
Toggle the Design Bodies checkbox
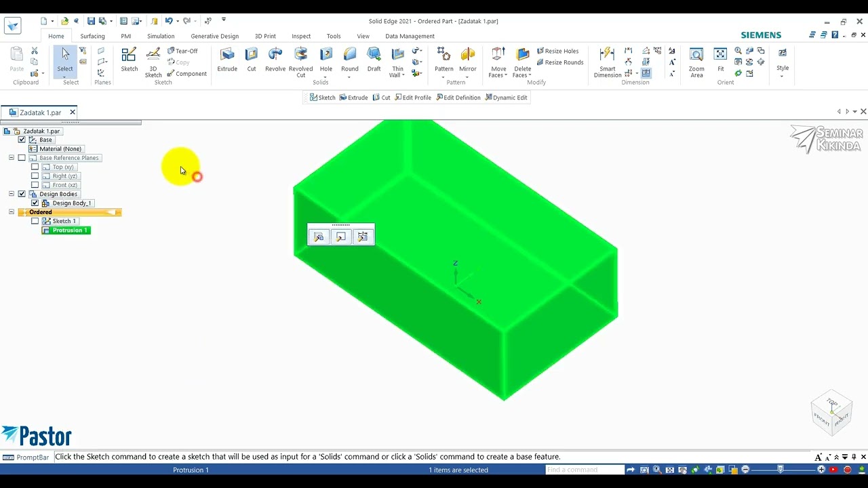(x=22, y=194)
